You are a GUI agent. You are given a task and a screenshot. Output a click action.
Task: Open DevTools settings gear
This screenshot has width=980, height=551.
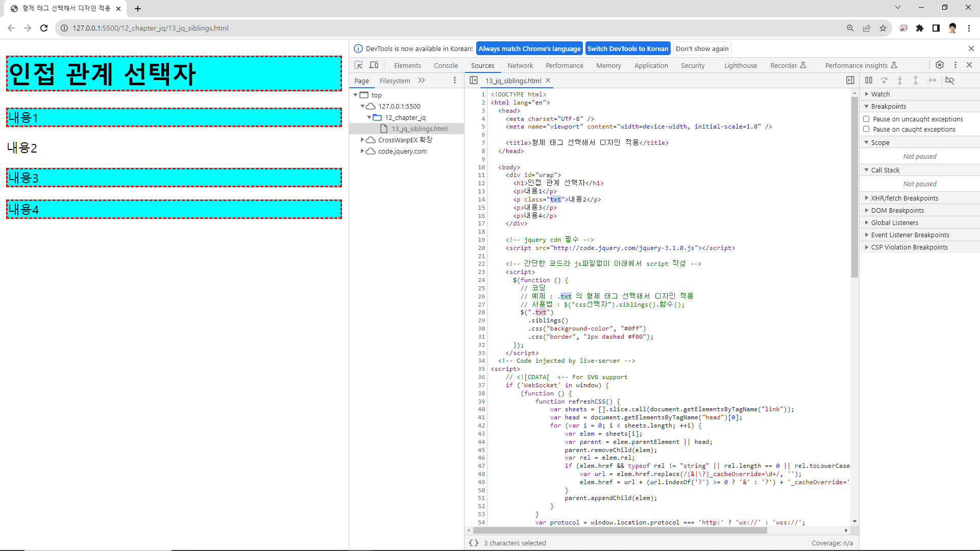tap(940, 65)
